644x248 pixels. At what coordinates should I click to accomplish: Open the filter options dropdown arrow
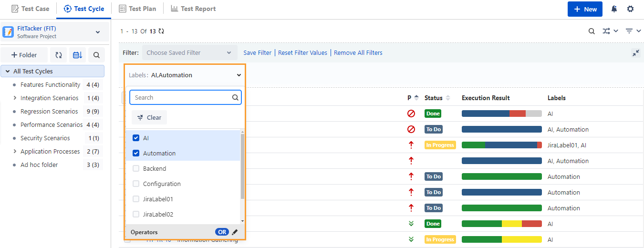pos(639,31)
